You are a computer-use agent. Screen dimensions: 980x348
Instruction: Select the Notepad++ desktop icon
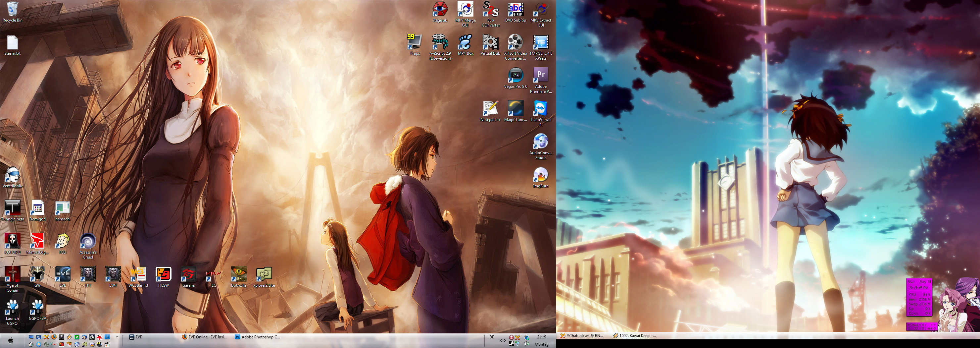pyautogui.click(x=490, y=109)
